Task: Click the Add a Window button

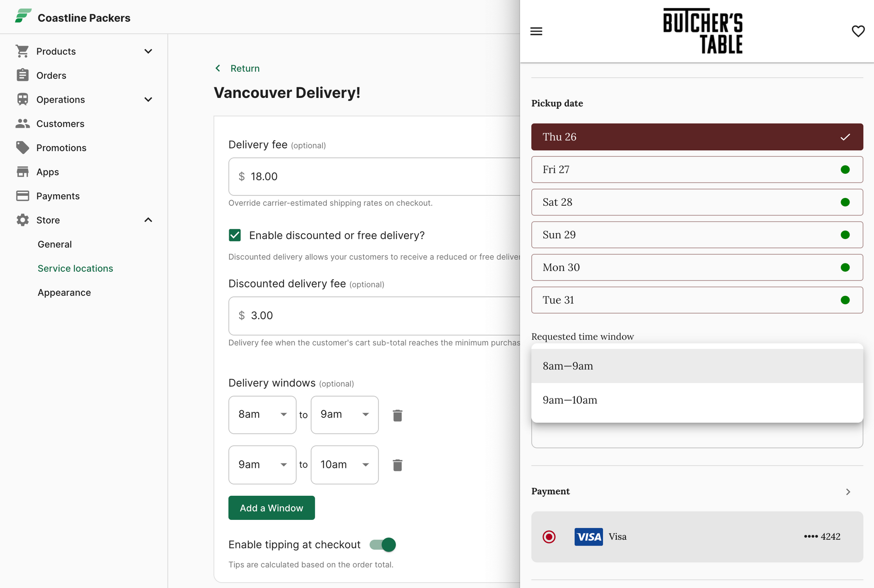Action: pyautogui.click(x=271, y=508)
